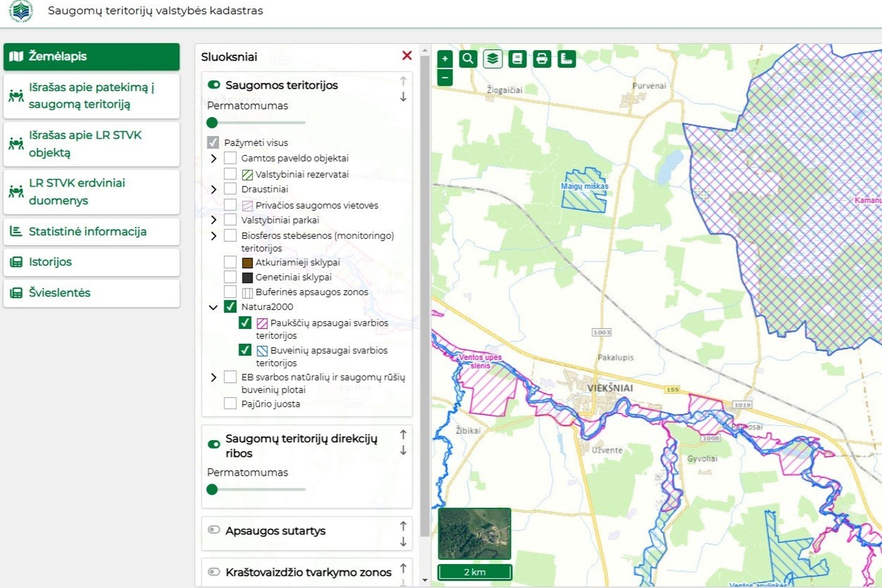Move Saugomos teritorijos layer up

(x=403, y=81)
